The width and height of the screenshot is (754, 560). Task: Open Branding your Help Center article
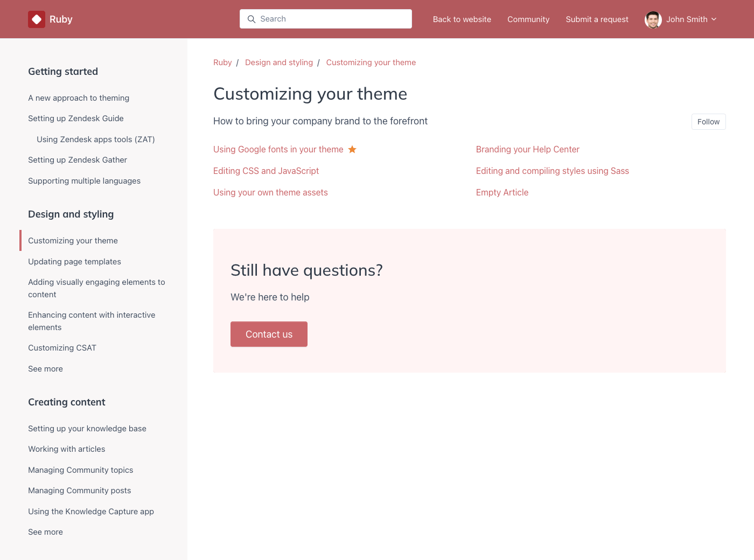(527, 150)
